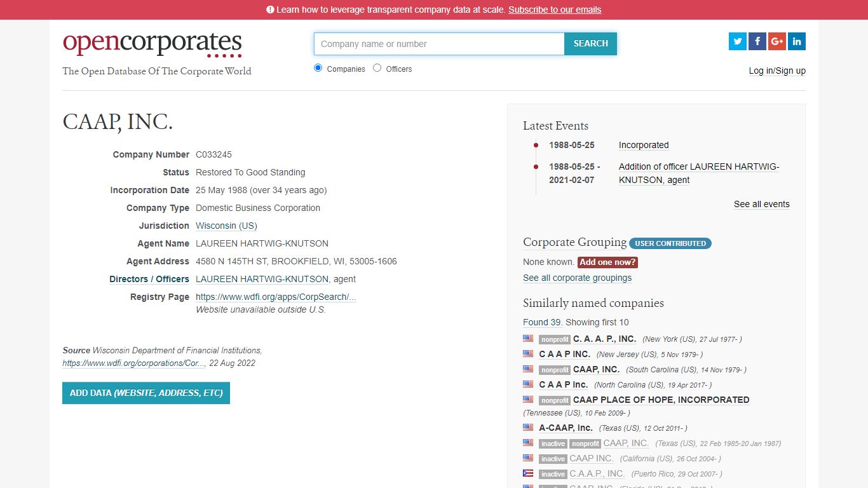Image resolution: width=868 pixels, height=488 pixels.
Task: Open C A A P INC. New Jersey company
Action: pos(565,354)
